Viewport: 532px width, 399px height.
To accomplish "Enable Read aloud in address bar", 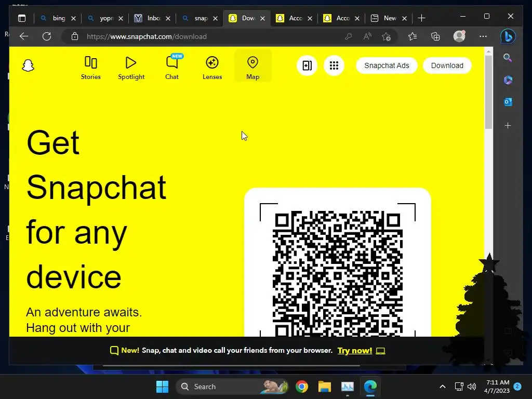I will pyautogui.click(x=367, y=36).
